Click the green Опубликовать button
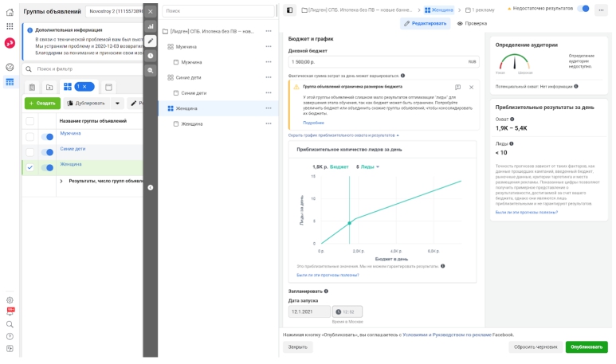The image size is (616, 364). point(587,346)
